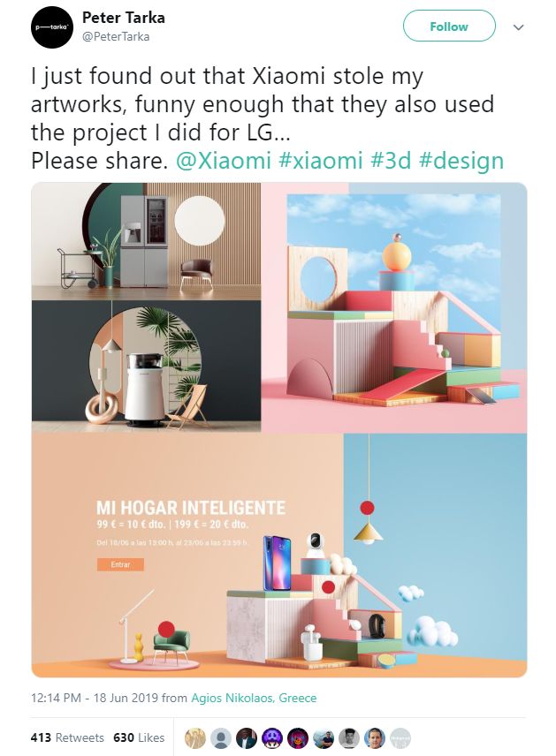Open the eighth liker's avatar
Screen dimensions: 556x756
click(375, 737)
